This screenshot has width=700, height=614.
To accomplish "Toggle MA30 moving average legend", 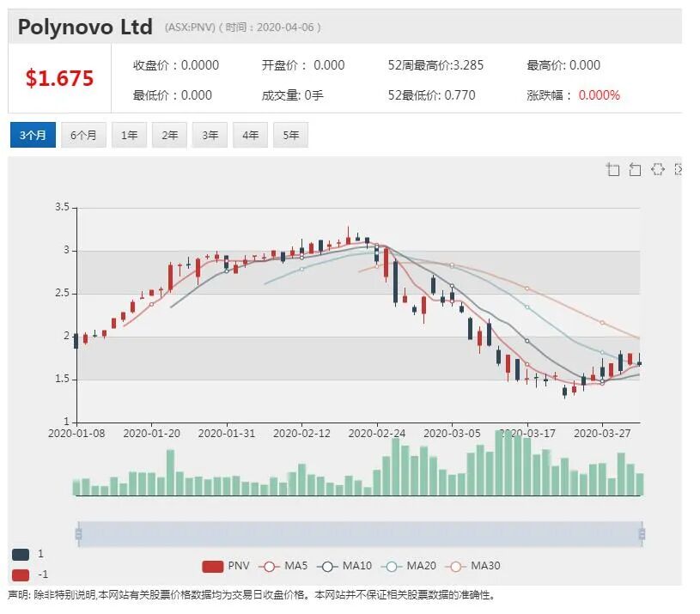I will pyautogui.click(x=472, y=566).
